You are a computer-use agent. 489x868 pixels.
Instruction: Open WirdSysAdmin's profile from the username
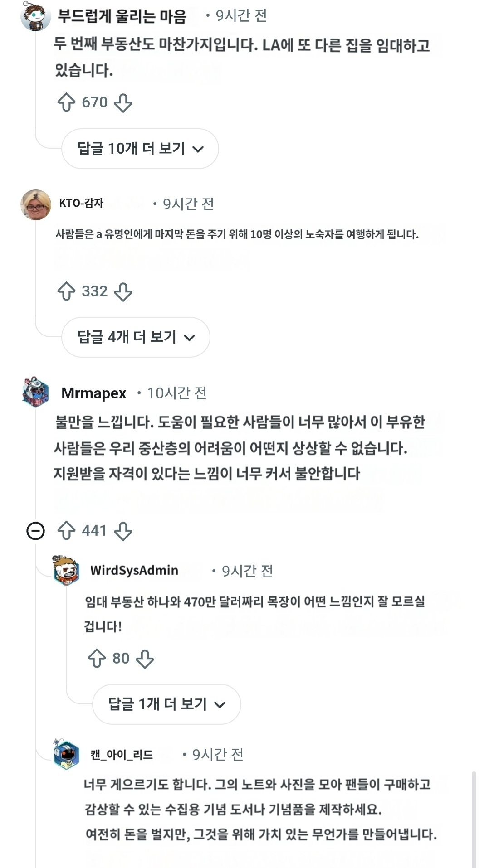pos(134,570)
